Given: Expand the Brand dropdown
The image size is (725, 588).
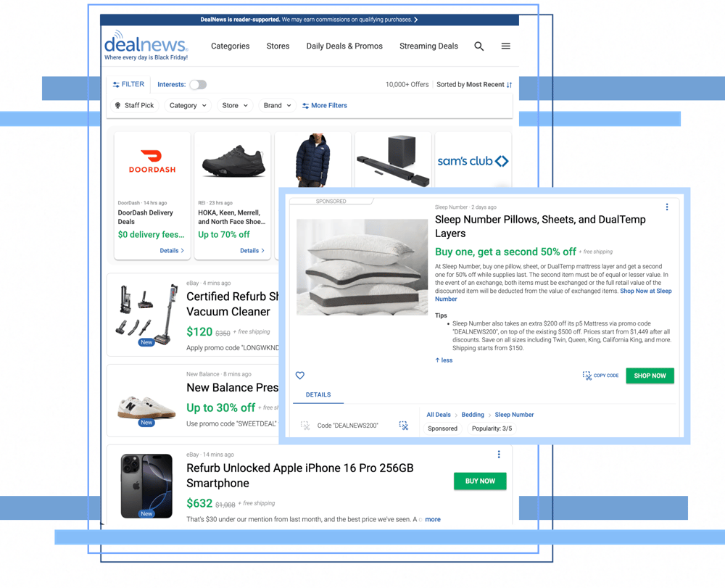Looking at the screenshot, I should [276, 105].
